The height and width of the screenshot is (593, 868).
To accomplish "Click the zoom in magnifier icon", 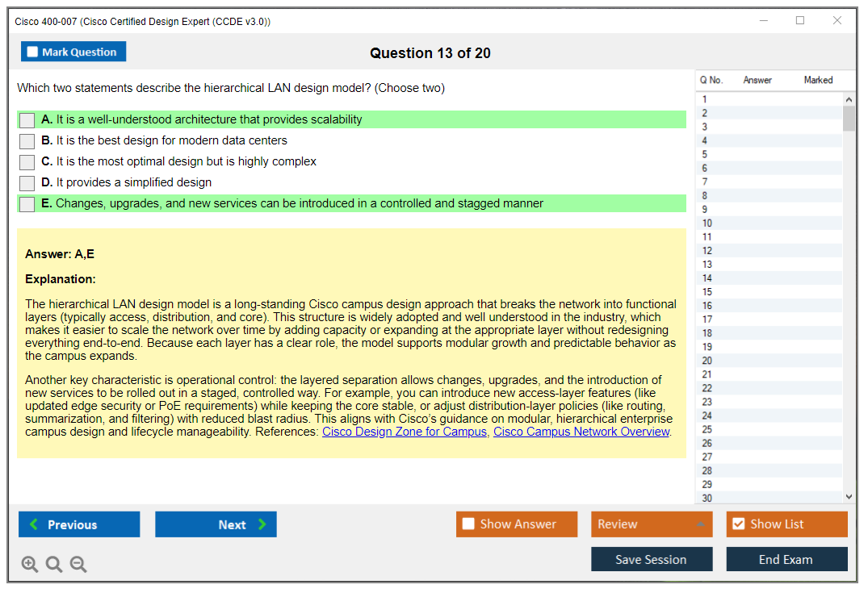I will pos(30,565).
